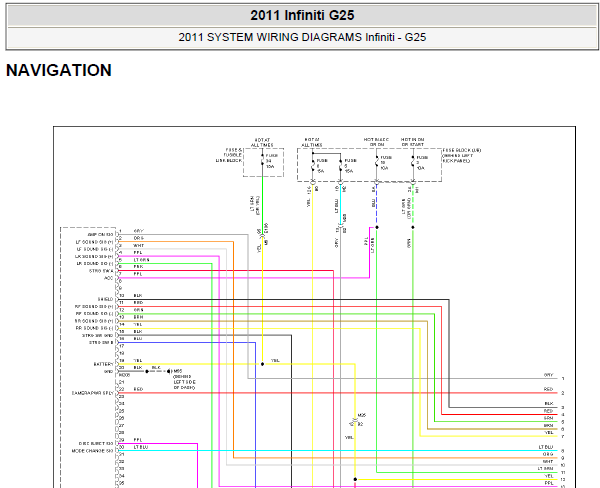
Task: Click the 'LT BLU' color code beside pin 30
Action: 141,447
